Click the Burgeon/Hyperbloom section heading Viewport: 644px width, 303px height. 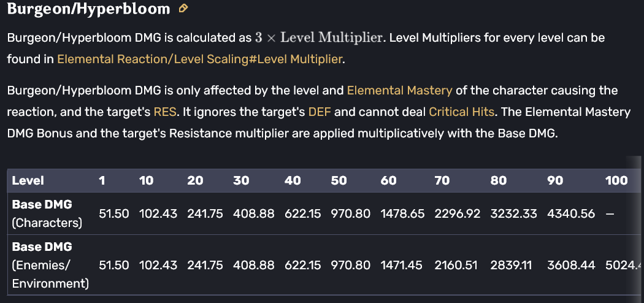click(88, 9)
